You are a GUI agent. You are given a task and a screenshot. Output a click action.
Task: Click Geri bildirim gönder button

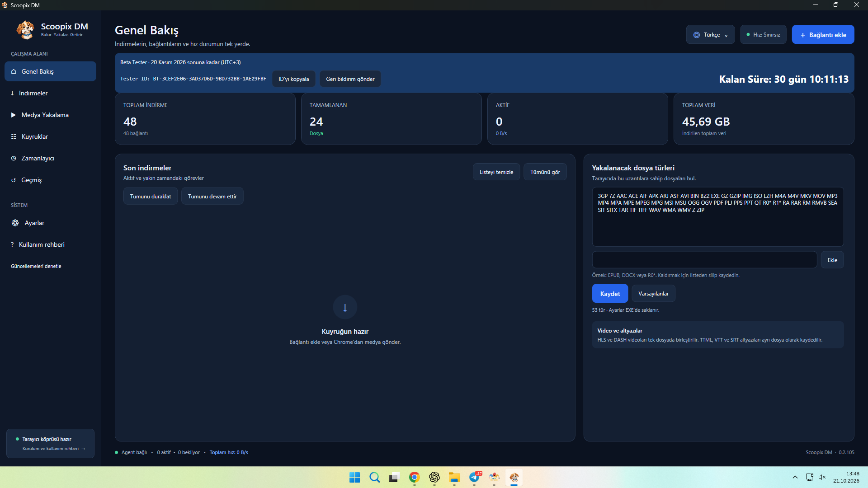pyautogui.click(x=350, y=79)
